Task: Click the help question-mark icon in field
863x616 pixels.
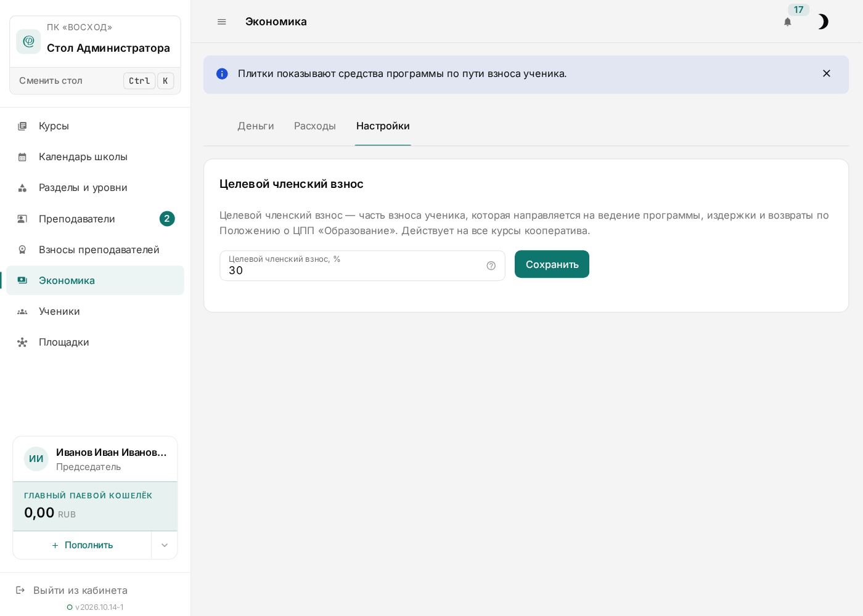Action: (491, 265)
